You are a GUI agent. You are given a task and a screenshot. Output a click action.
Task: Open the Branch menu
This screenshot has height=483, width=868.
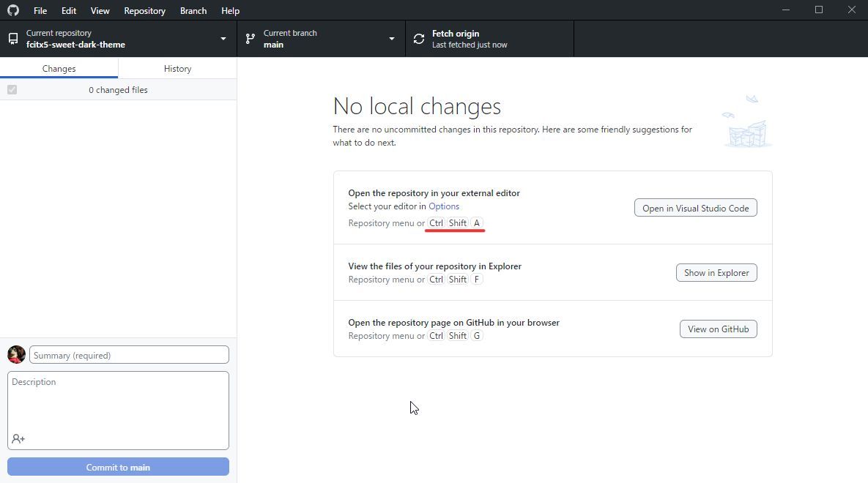point(193,10)
